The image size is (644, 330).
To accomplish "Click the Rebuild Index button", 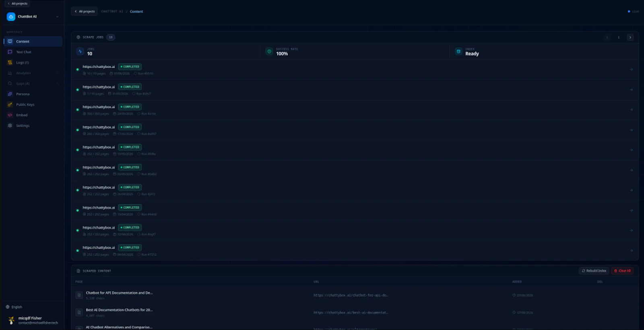I will [594, 271].
